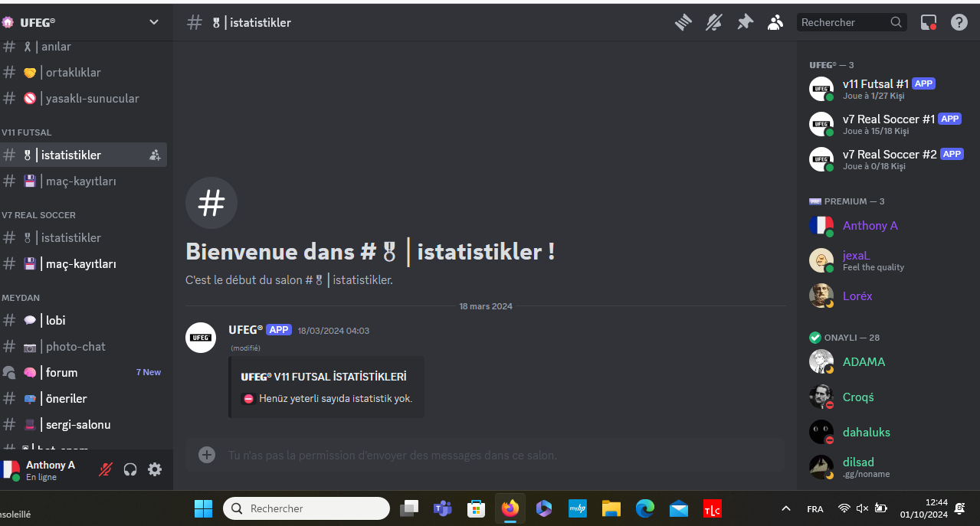This screenshot has width=980, height=526.
Task: Open Microsoft Store from taskbar
Action: coord(477,508)
